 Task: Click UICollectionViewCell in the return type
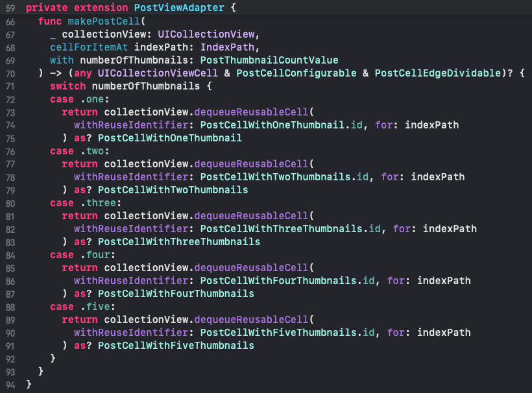[x=158, y=73]
